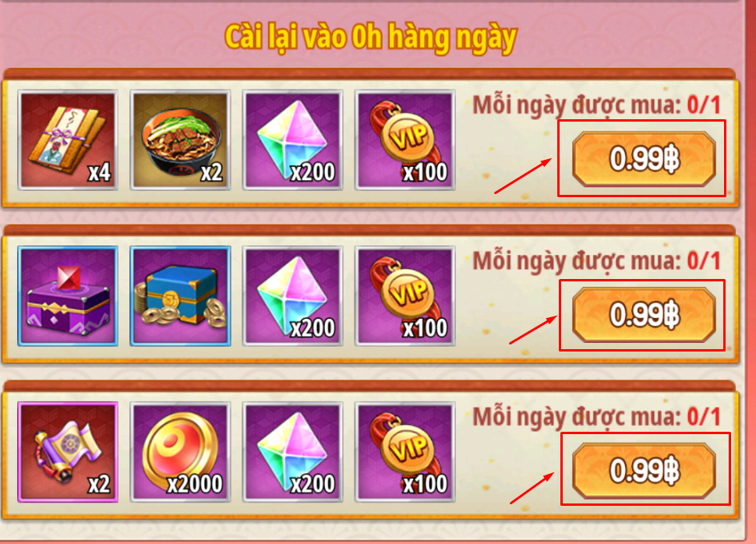Open the purple gem chest item
This screenshot has height=544, width=756.
click(x=68, y=296)
